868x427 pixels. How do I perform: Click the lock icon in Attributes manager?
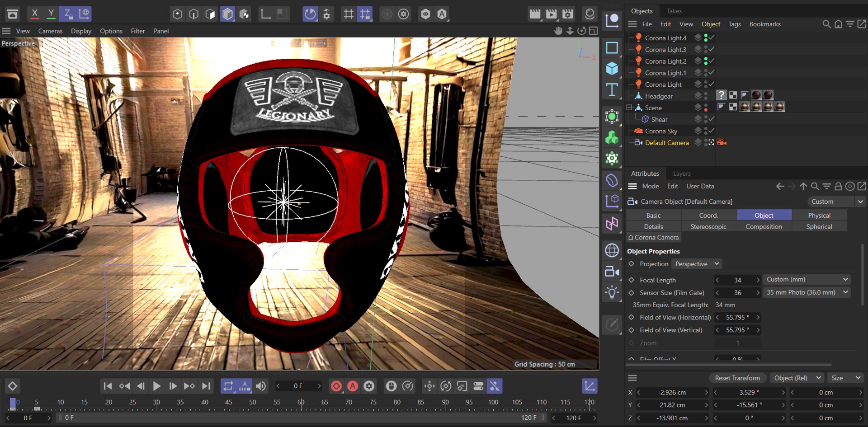838,186
